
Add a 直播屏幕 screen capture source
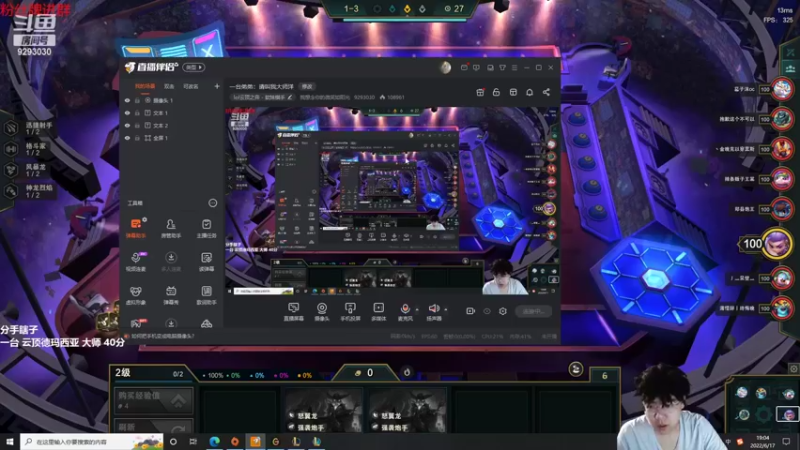pyautogui.click(x=293, y=311)
